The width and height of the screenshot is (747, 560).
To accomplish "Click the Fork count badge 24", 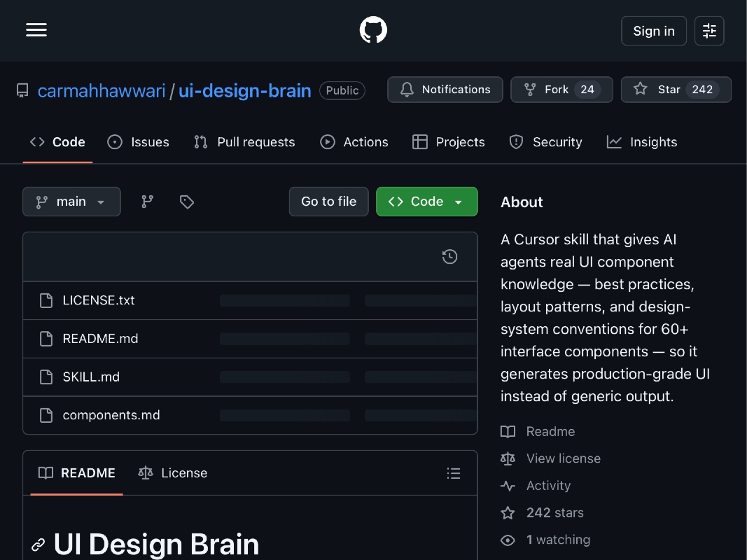I will [x=587, y=90].
